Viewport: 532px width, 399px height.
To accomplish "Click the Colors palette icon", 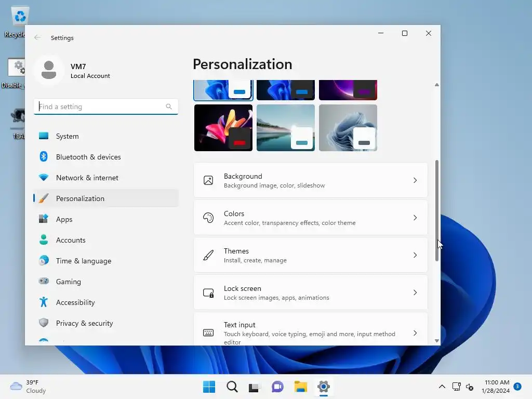I will (208, 218).
